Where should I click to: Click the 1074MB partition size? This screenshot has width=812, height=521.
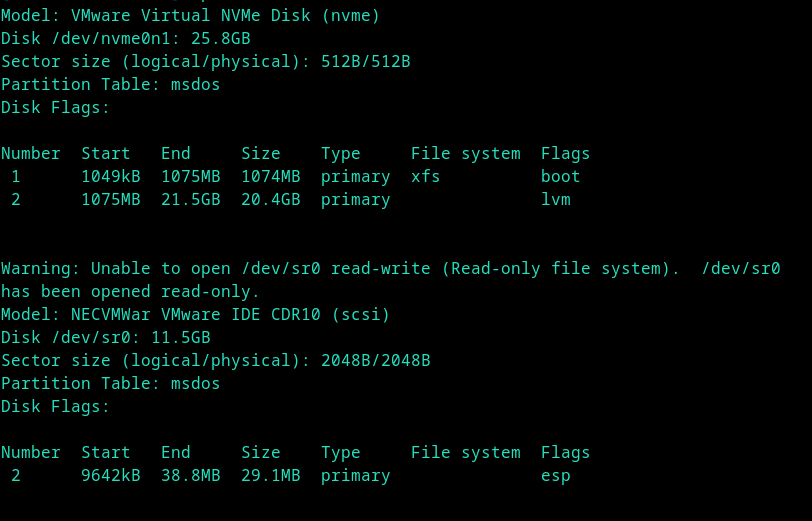click(x=270, y=177)
